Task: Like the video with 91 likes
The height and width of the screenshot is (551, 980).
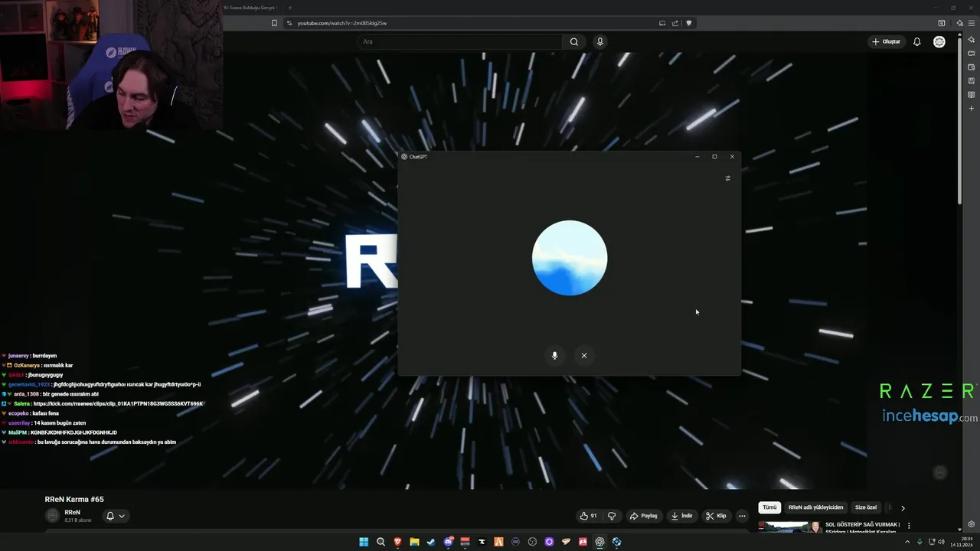Action: (x=588, y=516)
